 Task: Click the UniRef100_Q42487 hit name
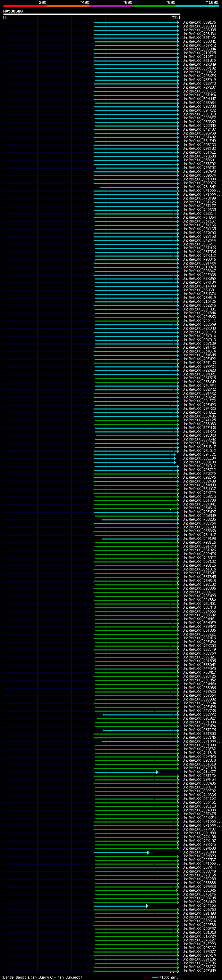(x=199, y=129)
